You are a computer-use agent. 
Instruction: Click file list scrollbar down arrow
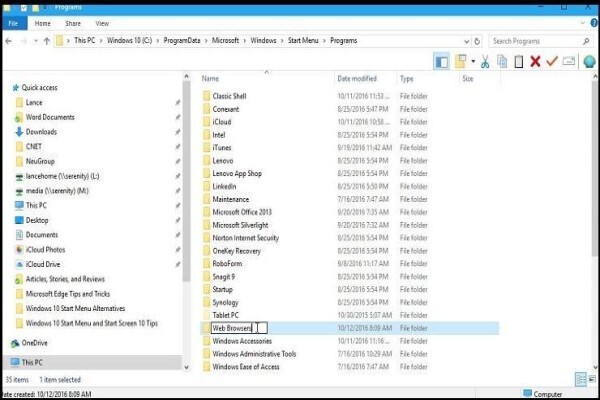[595, 367]
